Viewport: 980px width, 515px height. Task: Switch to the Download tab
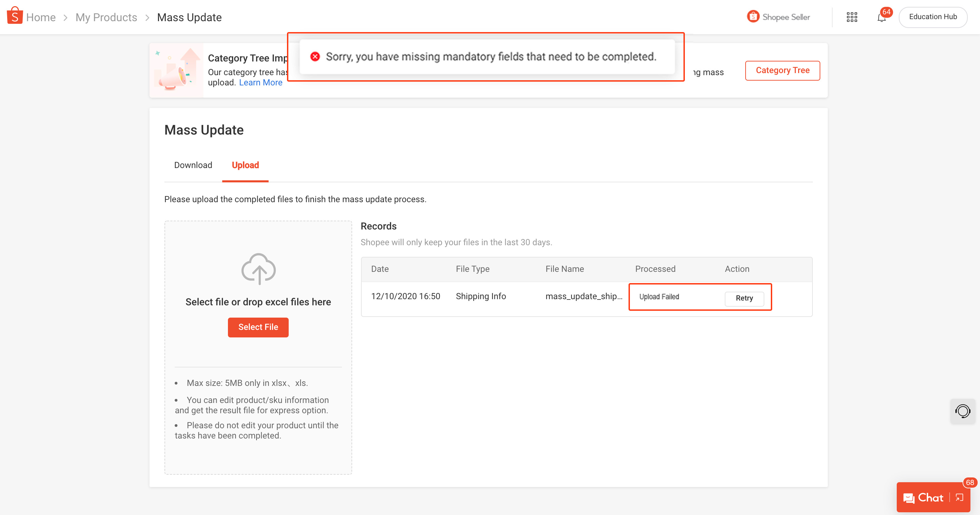[x=193, y=165]
